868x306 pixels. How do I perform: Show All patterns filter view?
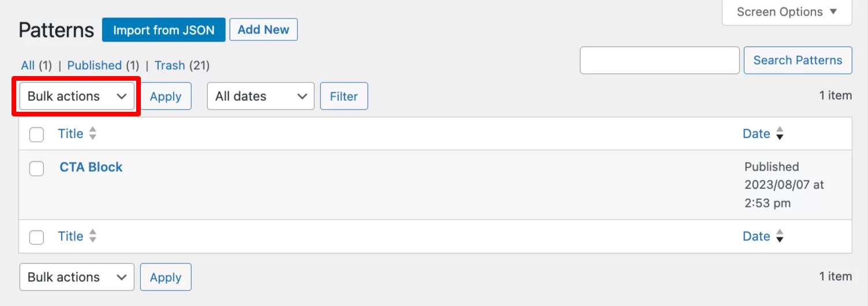[x=28, y=66]
